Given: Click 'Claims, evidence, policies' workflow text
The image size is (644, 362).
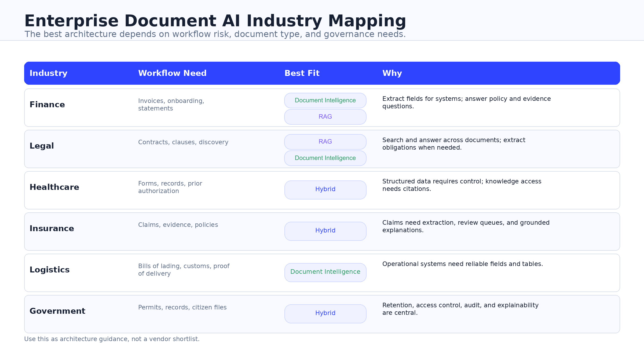Looking at the screenshot, I should (x=178, y=225).
